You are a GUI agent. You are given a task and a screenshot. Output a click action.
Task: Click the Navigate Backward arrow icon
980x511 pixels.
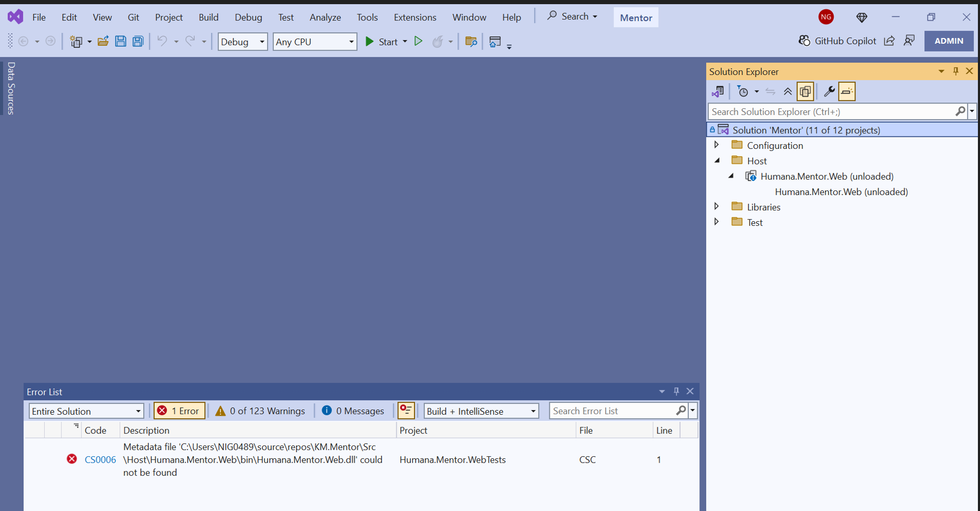coord(23,41)
